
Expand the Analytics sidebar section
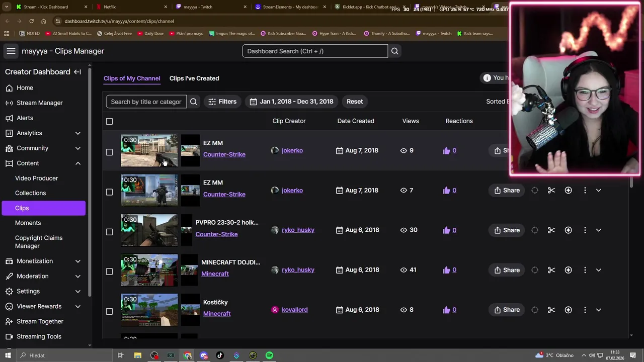coord(78,133)
